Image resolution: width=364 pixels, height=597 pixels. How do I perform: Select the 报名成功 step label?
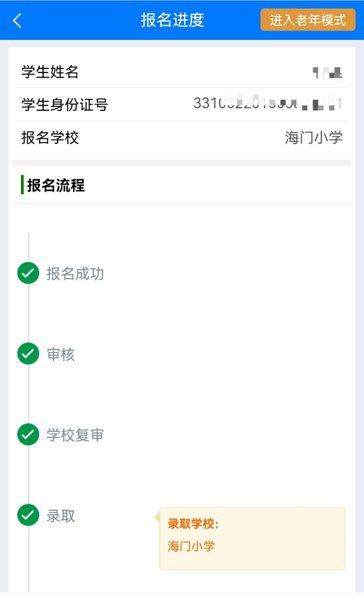click(75, 273)
